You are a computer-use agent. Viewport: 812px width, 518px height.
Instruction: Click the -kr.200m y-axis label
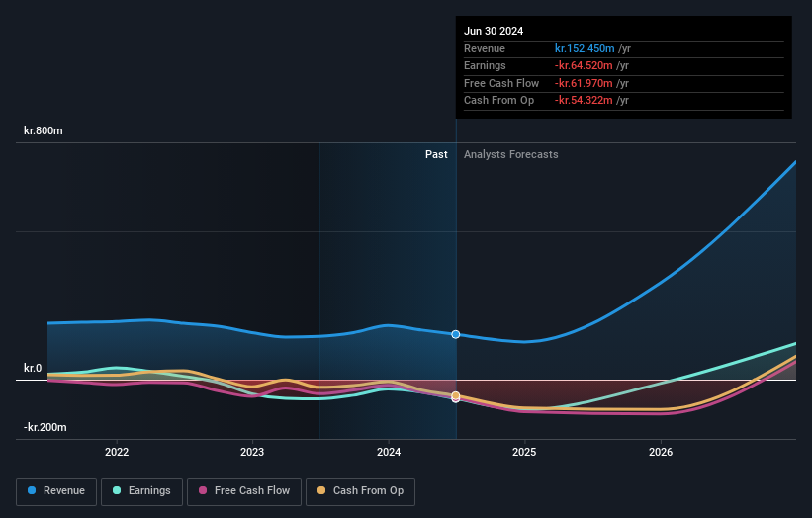(x=45, y=427)
